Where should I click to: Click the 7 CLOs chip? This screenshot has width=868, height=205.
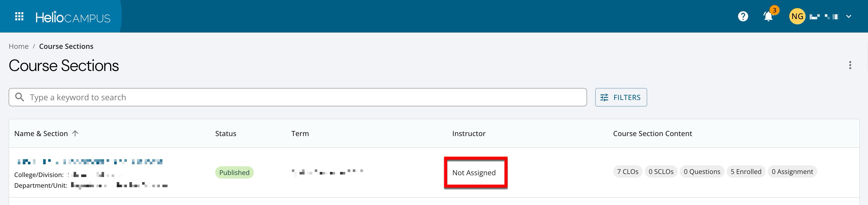click(627, 172)
